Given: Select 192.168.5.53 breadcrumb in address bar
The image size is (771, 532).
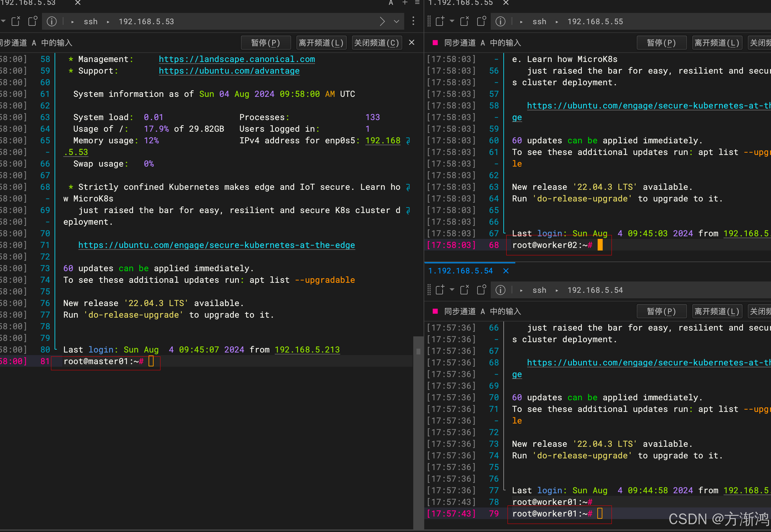Looking at the screenshot, I should point(146,22).
